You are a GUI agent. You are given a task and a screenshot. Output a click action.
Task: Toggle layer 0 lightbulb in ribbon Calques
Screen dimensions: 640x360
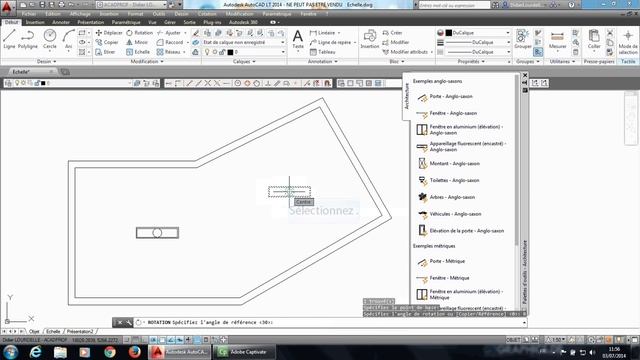207,52
